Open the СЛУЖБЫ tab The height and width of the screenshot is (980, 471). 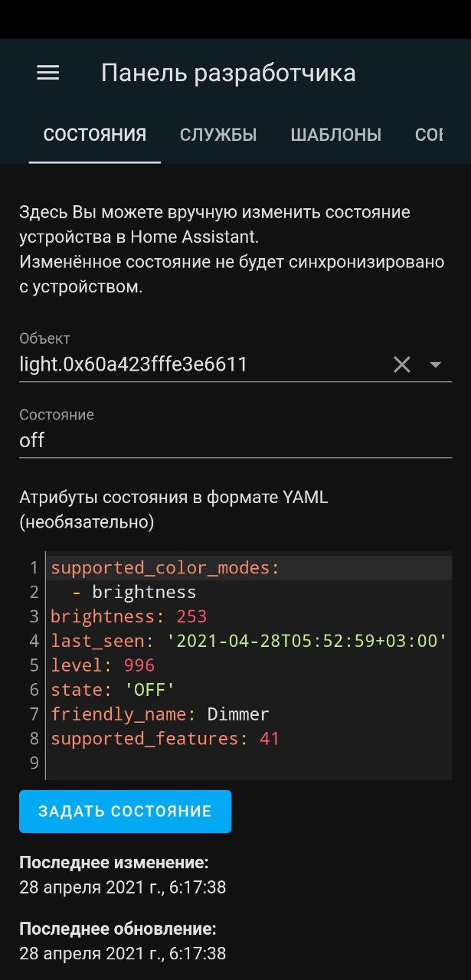218,136
